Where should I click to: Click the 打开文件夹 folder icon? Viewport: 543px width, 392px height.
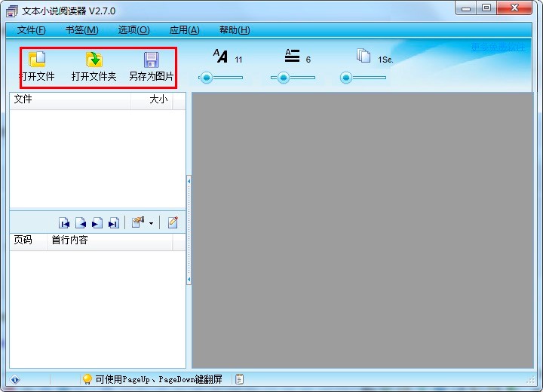click(94, 60)
